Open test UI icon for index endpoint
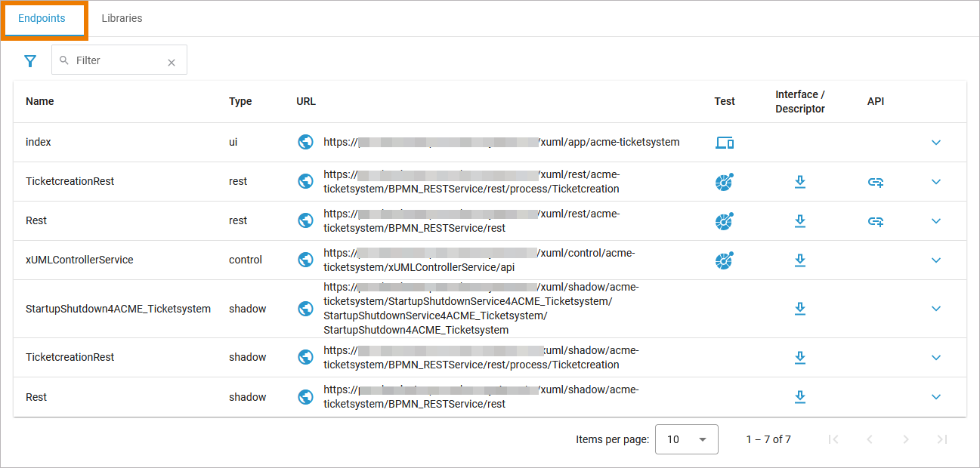Screen dimensions: 980x468 725,143
